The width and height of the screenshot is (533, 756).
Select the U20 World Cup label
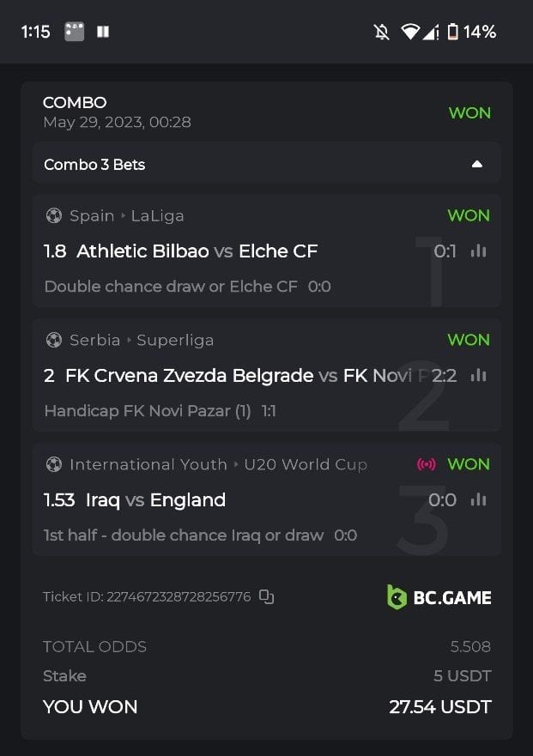(305, 464)
